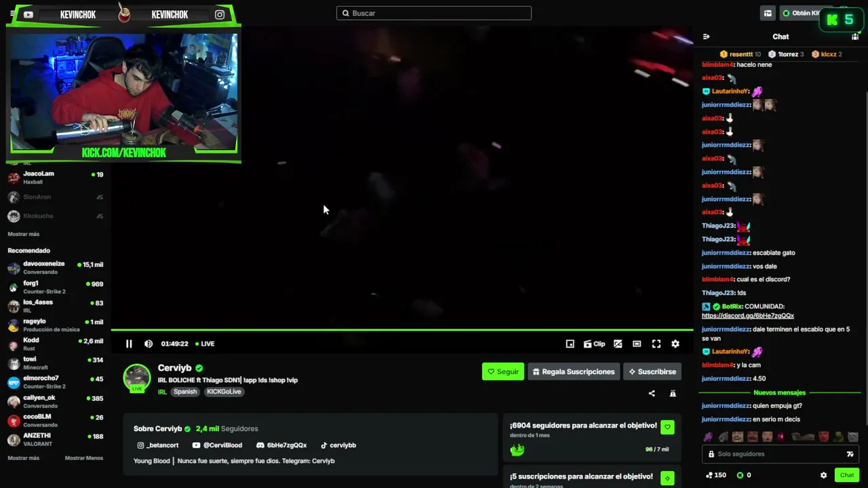The image size is (868, 488).
Task: Mute the stream volume
Action: [x=149, y=344]
